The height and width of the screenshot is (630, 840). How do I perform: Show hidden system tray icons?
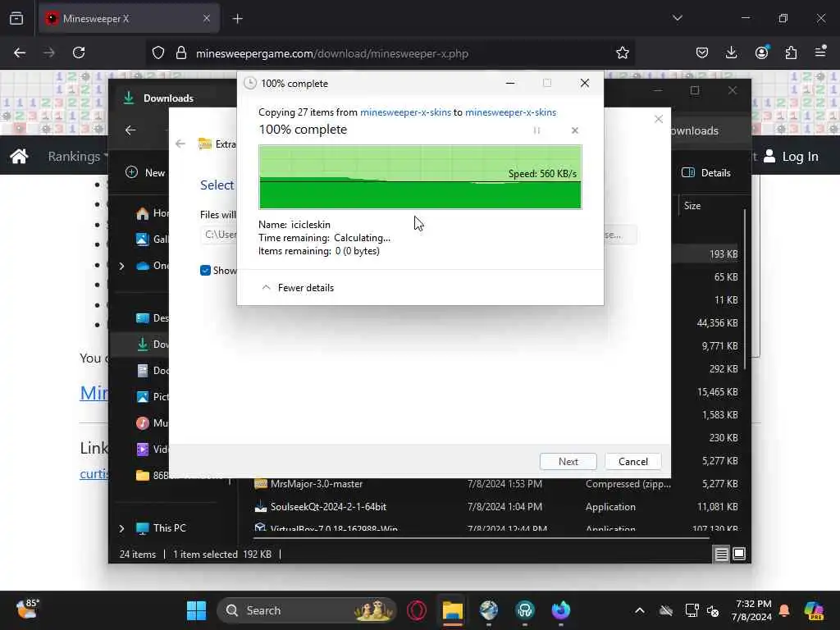click(x=640, y=610)
